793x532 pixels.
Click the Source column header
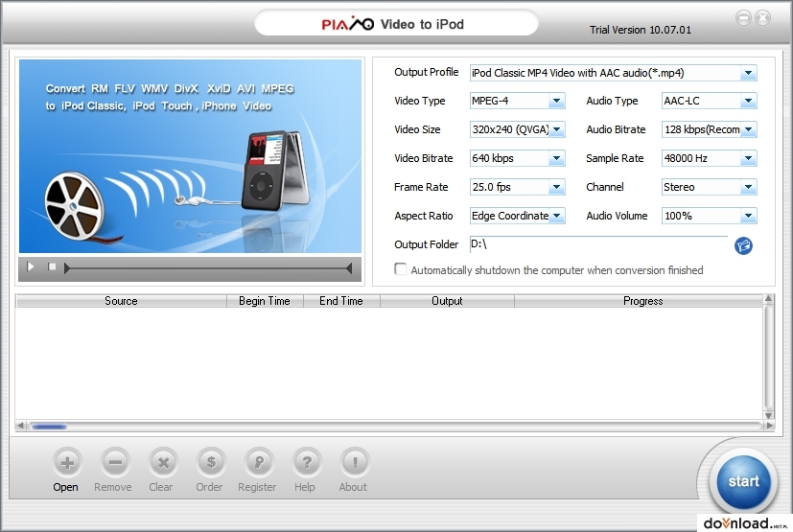(121, 301)
